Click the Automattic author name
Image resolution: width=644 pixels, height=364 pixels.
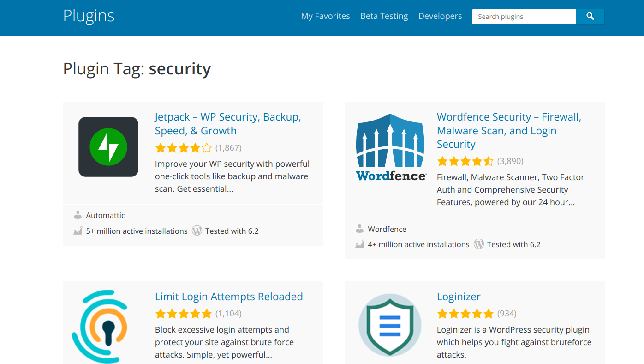[106, 215]
